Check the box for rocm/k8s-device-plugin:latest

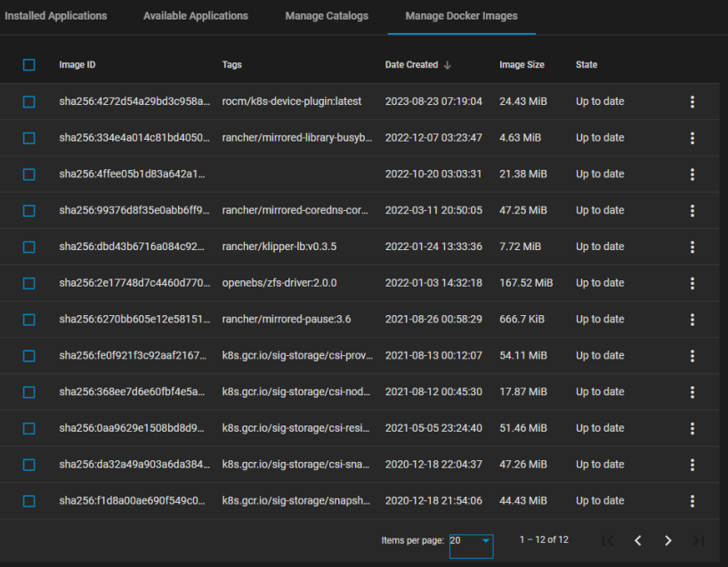[29, 101]
